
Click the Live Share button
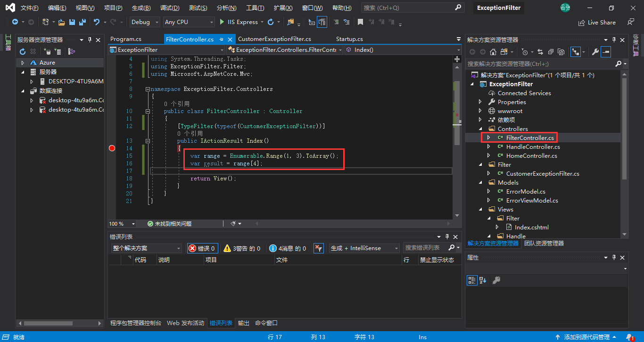[597, 22]
